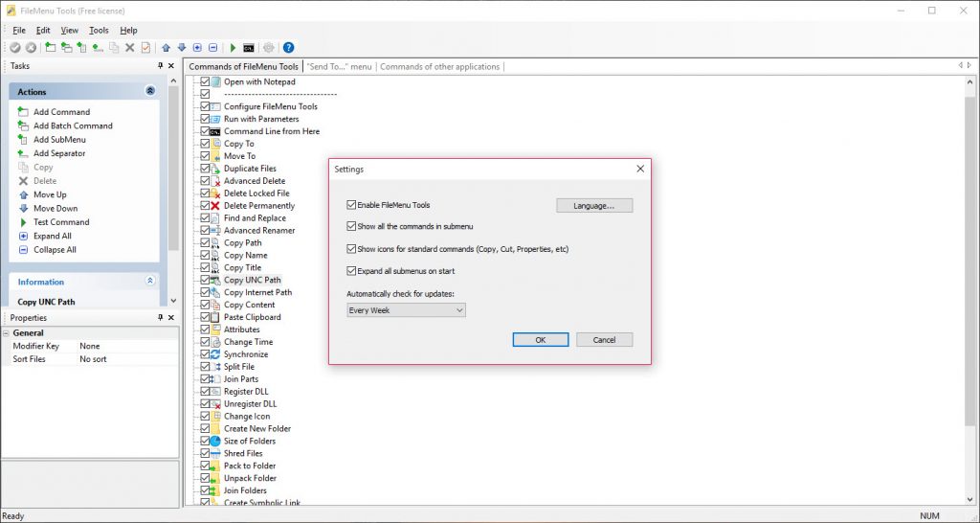Uncheck Enable FileMenu Tools in Settings
980x523 pixels.
(x=351, y=205)
